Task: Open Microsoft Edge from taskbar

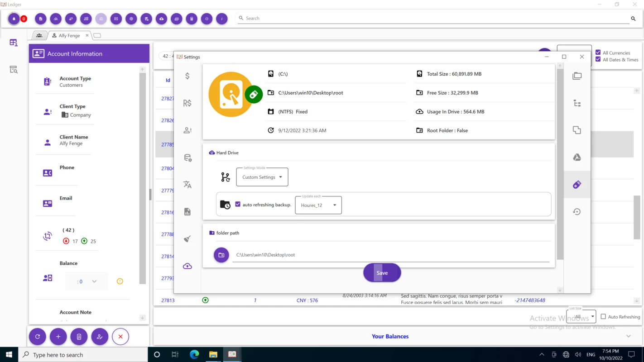Action: [x=194, y=355]
